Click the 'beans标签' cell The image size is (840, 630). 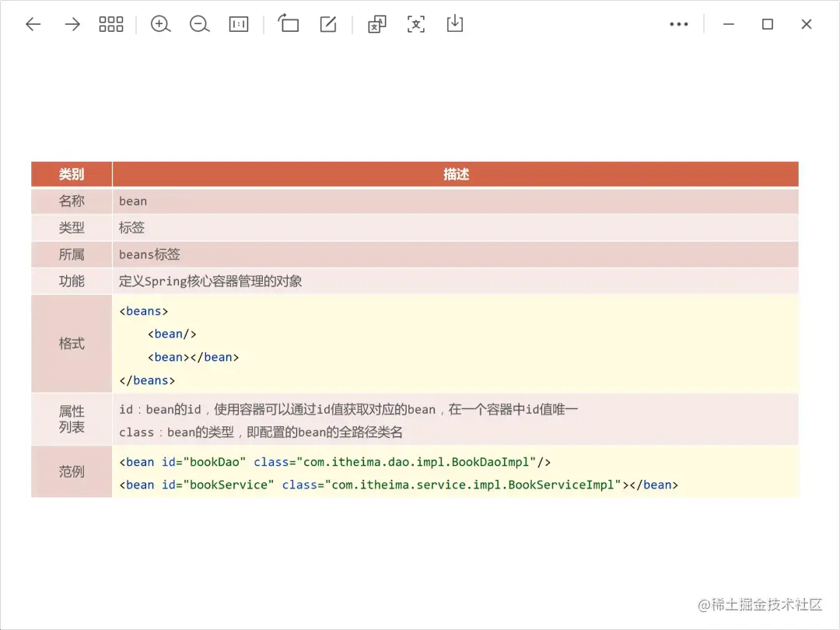click(x=455, y=254)
